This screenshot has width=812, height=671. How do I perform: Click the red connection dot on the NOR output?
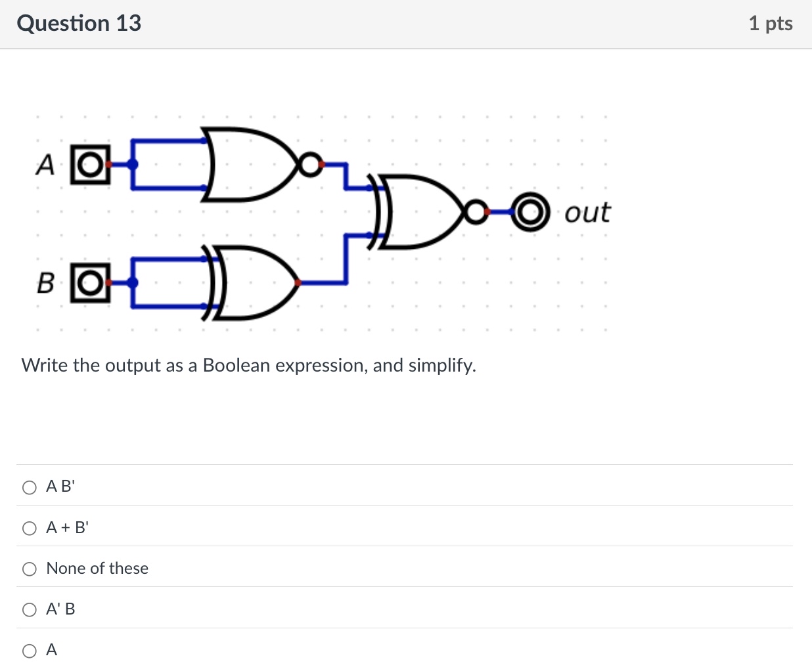(x=320, y=163)
